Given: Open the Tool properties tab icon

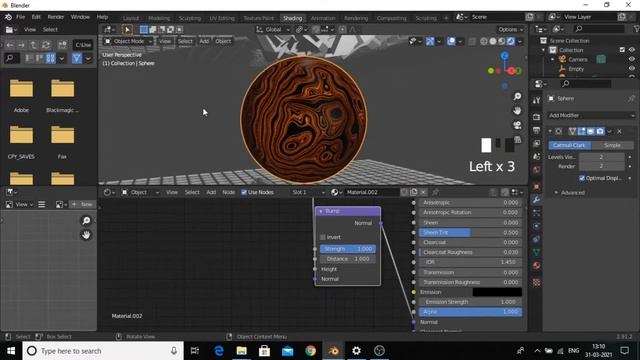Looking at the screenshot, I should [x=536, y=100].
